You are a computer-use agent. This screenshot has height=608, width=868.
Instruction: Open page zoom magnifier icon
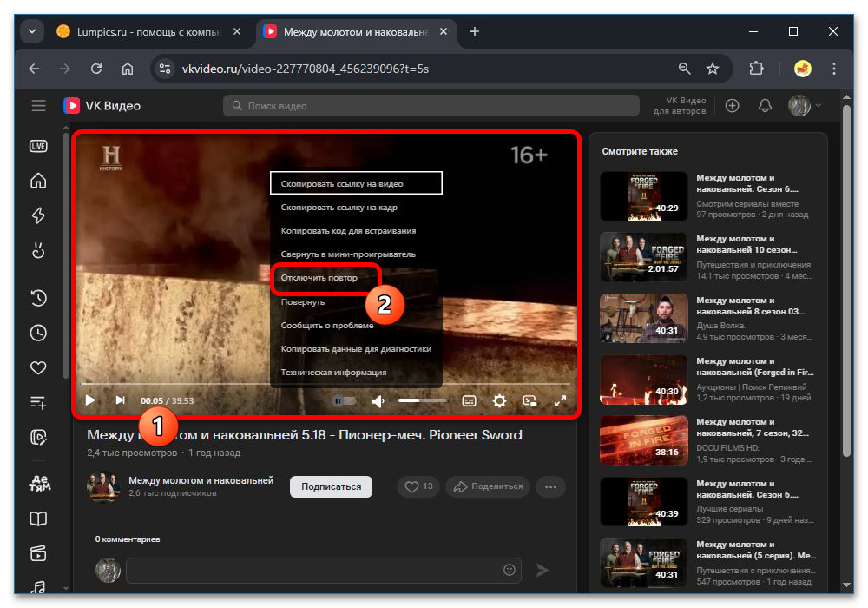[x=684, y=69]
